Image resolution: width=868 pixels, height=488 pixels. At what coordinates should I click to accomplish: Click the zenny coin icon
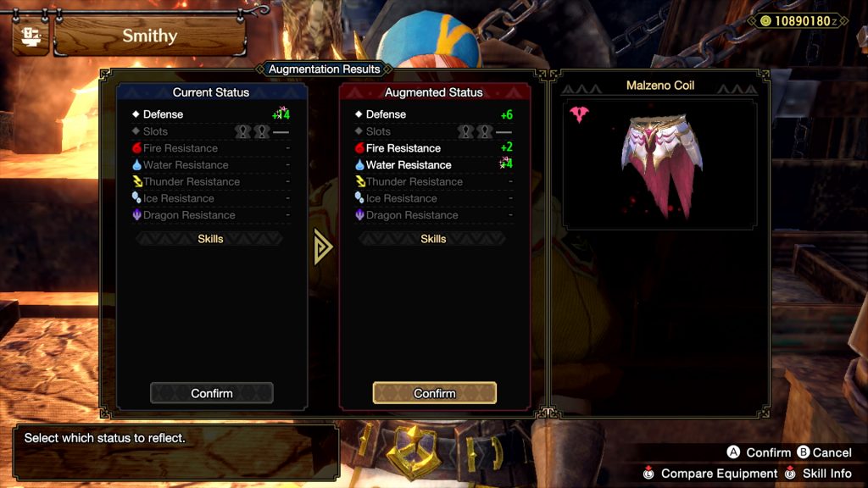pos(765,21)
